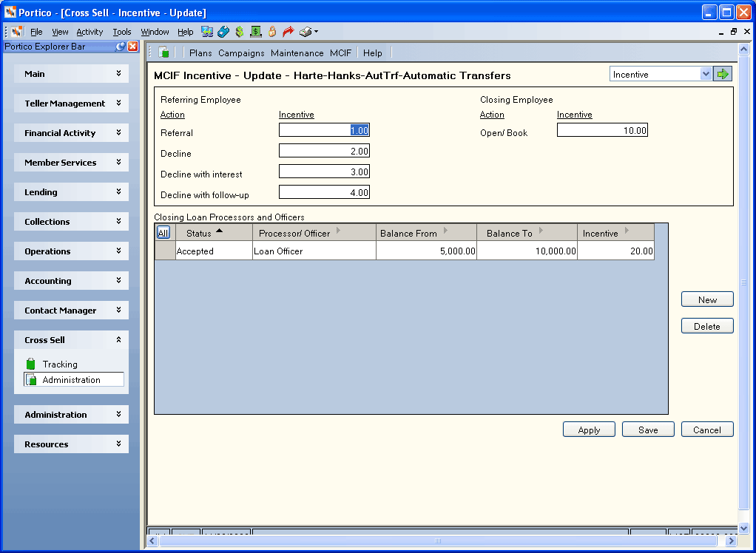Click the Referral incentive field

click(x=324, y=130)
